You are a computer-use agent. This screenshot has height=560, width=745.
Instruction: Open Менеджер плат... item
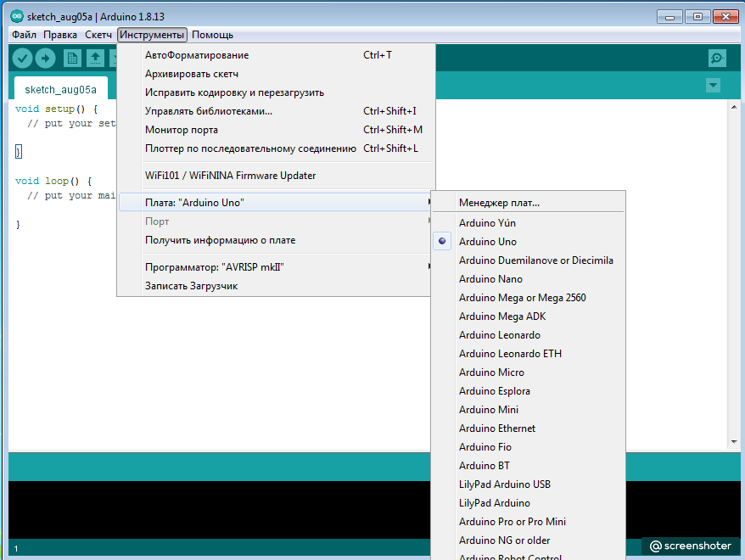(499, 203)
